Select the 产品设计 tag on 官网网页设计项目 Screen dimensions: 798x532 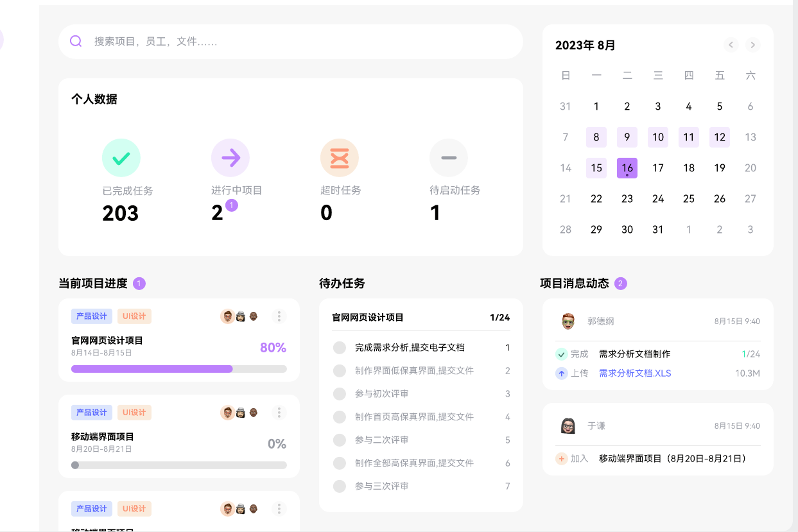[91, 316]
